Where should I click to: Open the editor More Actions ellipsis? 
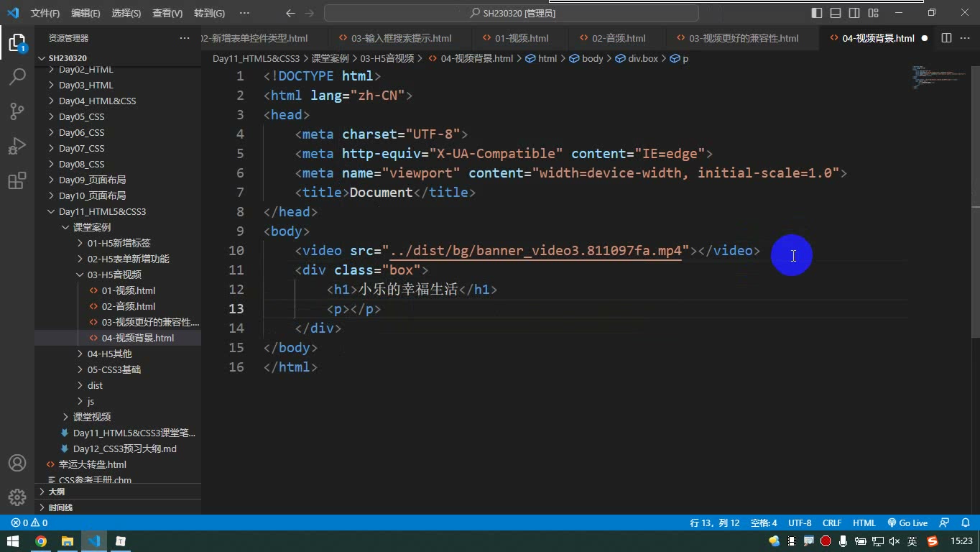965,38
